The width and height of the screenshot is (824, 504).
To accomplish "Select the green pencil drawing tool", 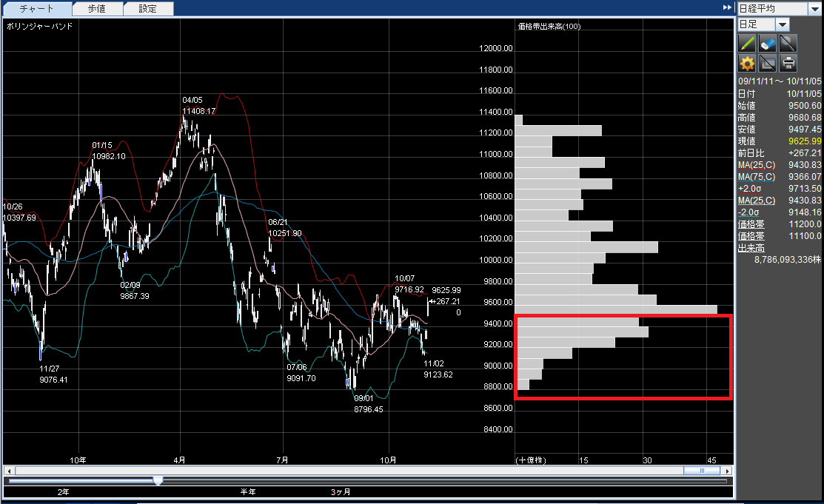I will [747, 44].
